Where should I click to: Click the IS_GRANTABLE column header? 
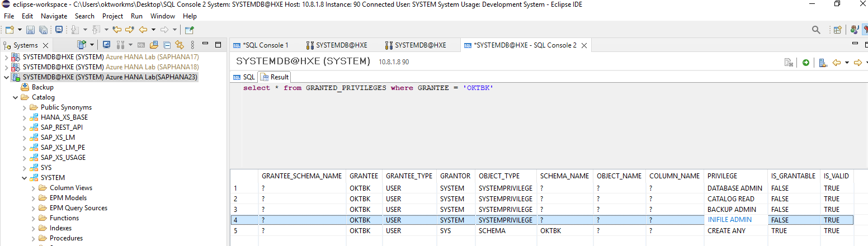click(793, 176)
